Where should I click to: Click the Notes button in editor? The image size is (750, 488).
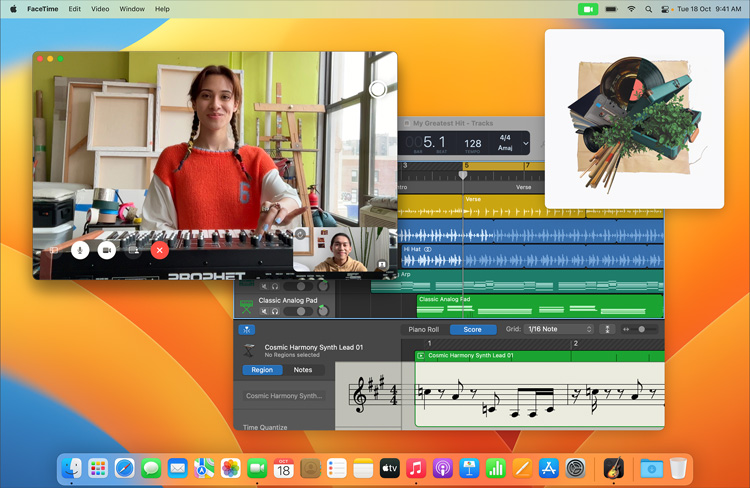pos(303,370)
